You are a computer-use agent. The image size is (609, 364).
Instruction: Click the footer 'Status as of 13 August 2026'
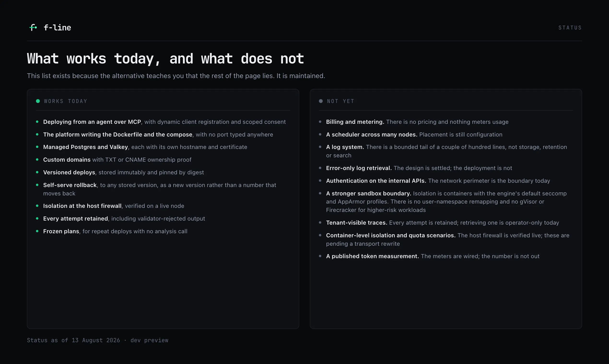click(x=73, y=340)
